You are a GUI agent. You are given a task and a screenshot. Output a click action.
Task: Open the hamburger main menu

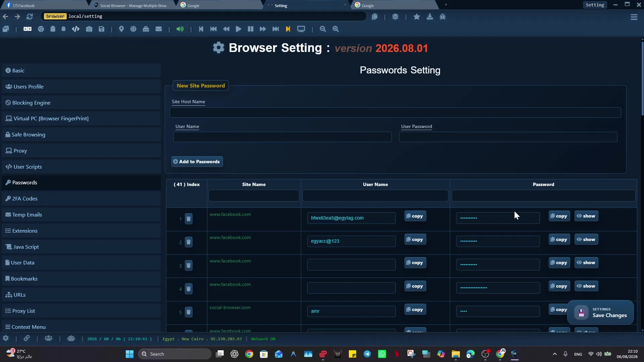pyautogui.click(x=634, y=17)
